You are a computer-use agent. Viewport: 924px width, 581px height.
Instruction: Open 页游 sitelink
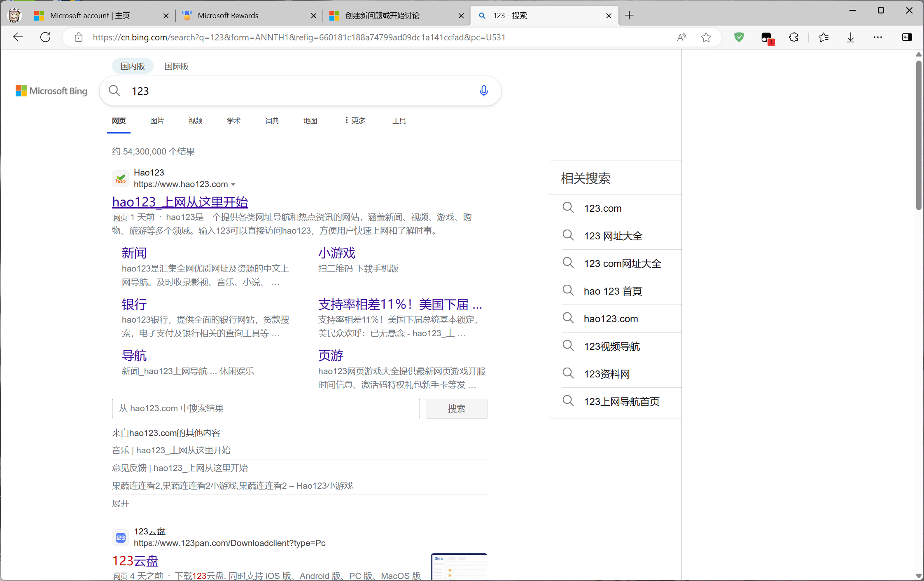point(331,356)
